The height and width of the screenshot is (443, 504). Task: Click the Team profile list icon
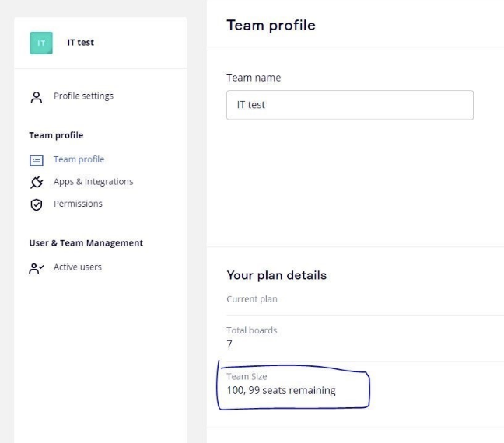pyautogui.click(x=34, y=160)
